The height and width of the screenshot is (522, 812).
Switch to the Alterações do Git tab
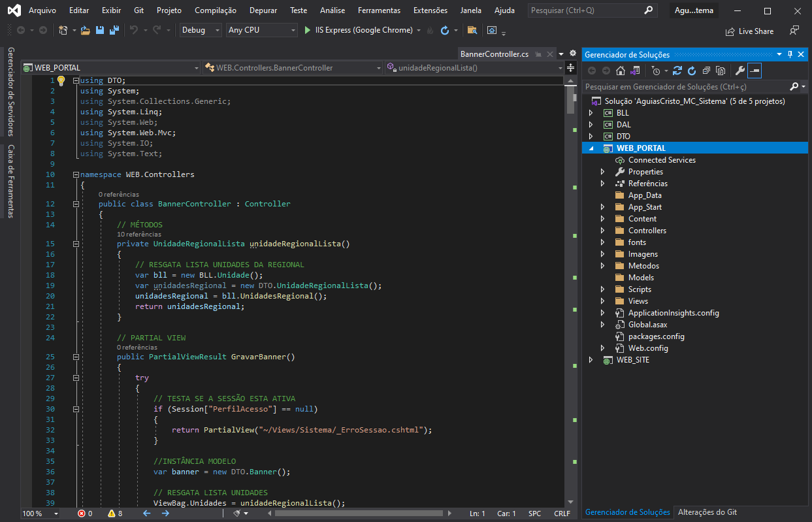pyautogui.click(x=706, y=512)
